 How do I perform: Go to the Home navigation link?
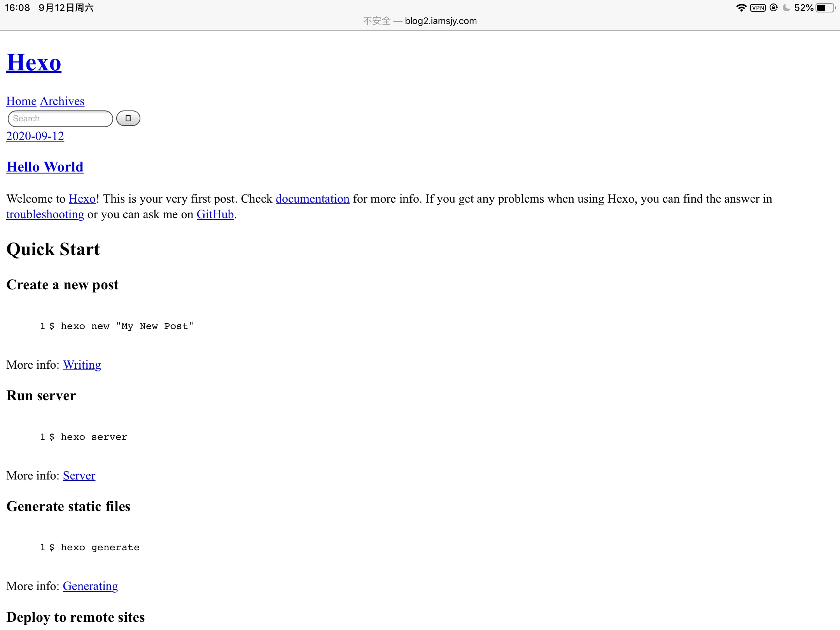[x=21, y=101]
